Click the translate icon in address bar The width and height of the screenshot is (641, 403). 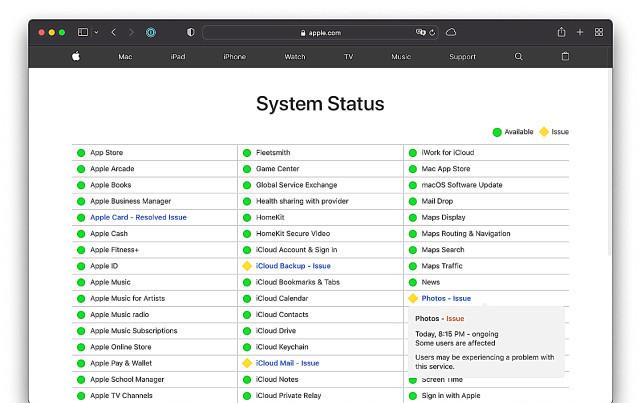click(420, 32)
